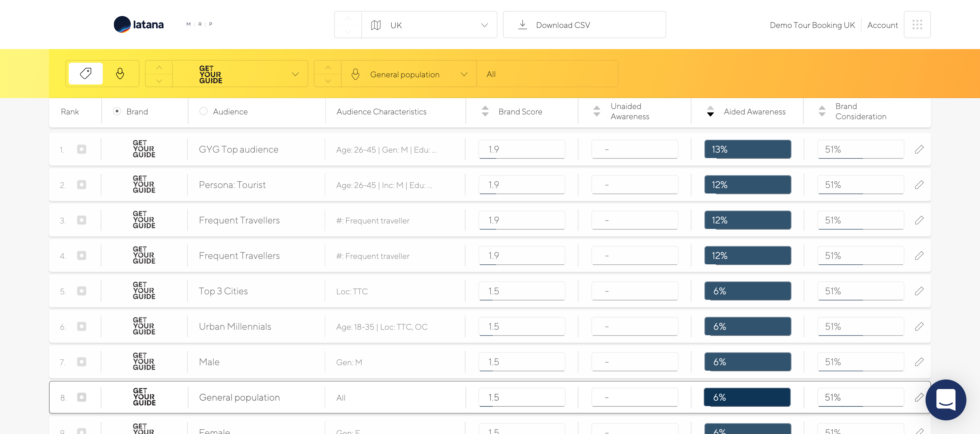
Task: Sort by Aided Awareness column
Action: [710, 111]
